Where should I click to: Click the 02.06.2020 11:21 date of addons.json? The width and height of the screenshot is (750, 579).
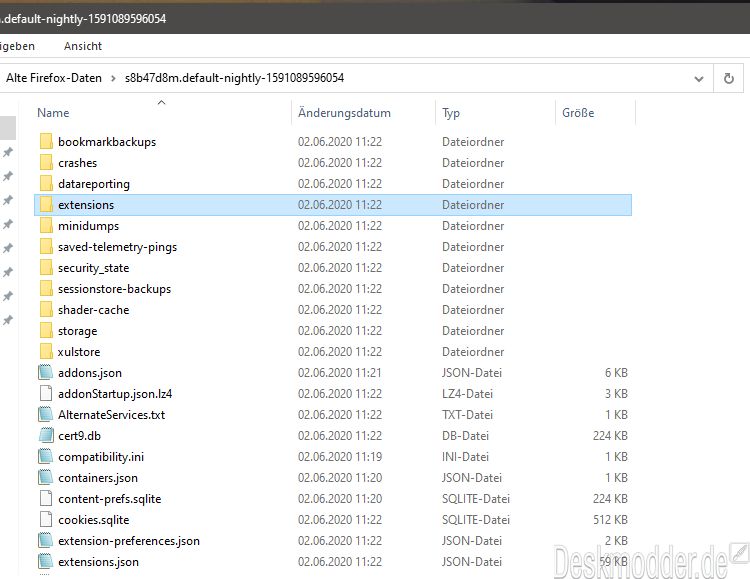click(340, 373)
